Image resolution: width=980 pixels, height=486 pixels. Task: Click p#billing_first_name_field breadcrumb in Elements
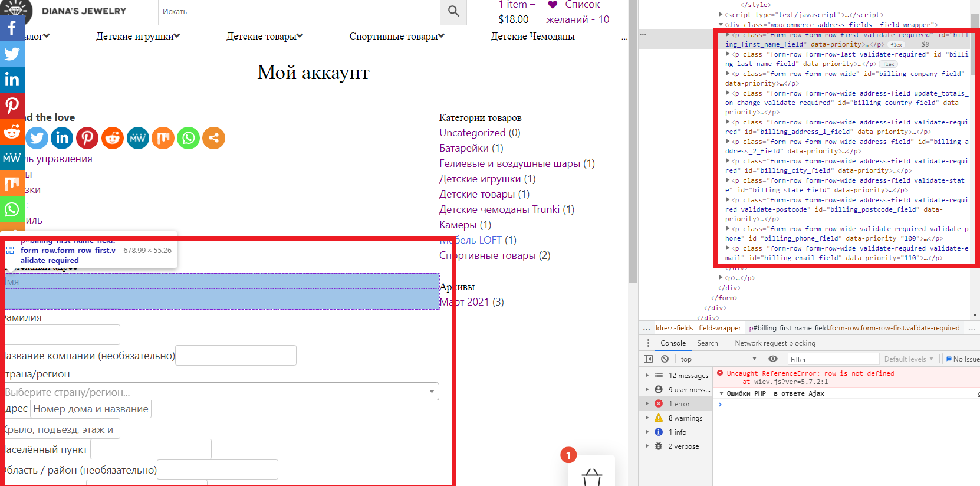tap(854, 328)
